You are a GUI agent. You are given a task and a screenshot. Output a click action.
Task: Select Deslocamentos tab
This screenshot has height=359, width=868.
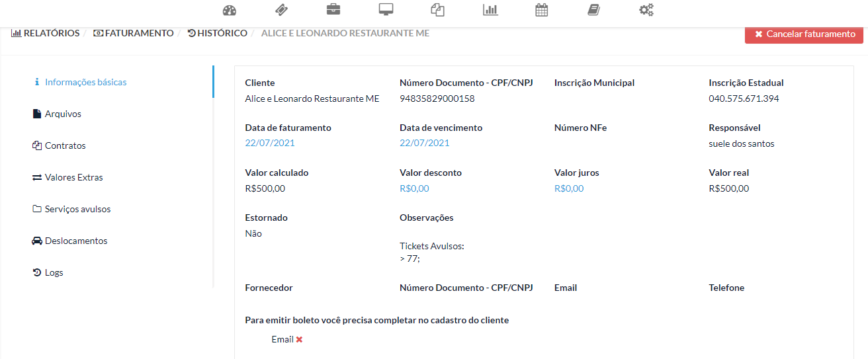click(x=76, y=241)
